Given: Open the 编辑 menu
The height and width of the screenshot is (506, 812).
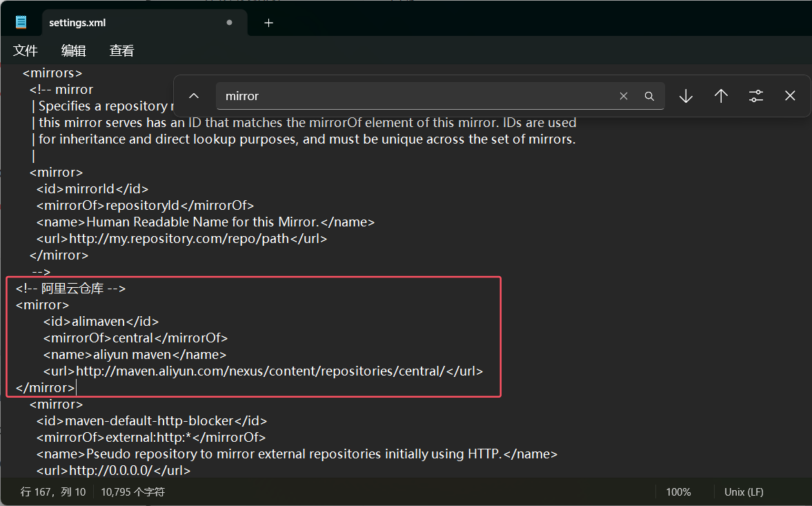Looking at the screenshot, I should [x=74, y=50].
